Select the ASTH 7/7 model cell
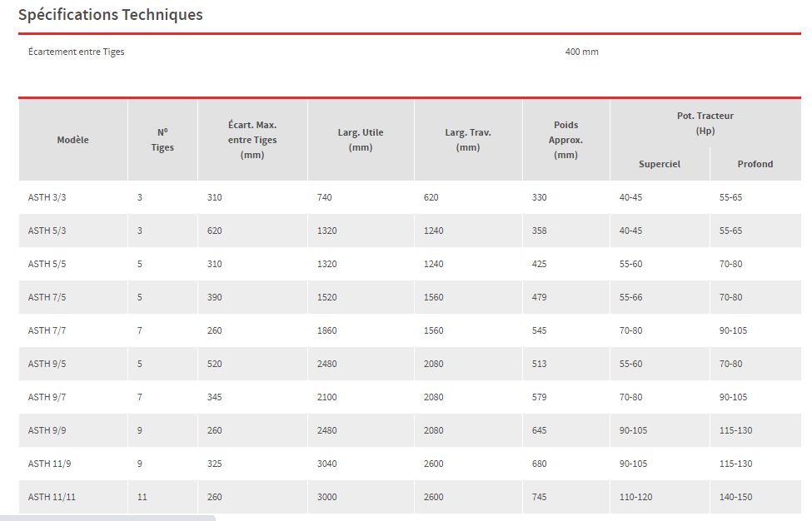Screen dimensions: 812x521 tap(47, 330)
